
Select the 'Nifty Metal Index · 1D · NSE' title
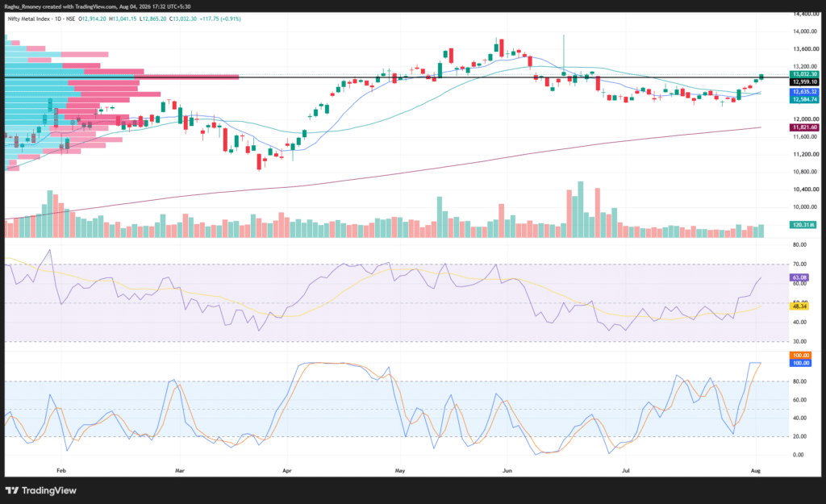pyautogui.click(x=41, y=19)
